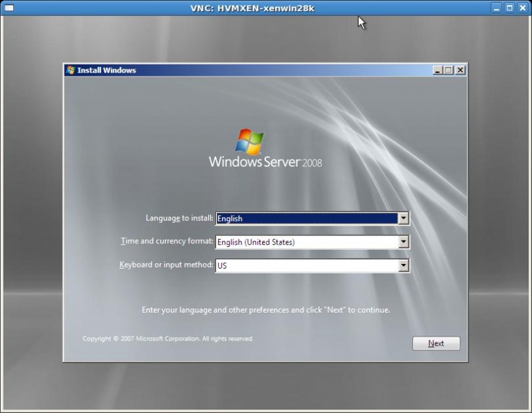
Task: Click the "Language to install" label
Action: coord(180,218)
